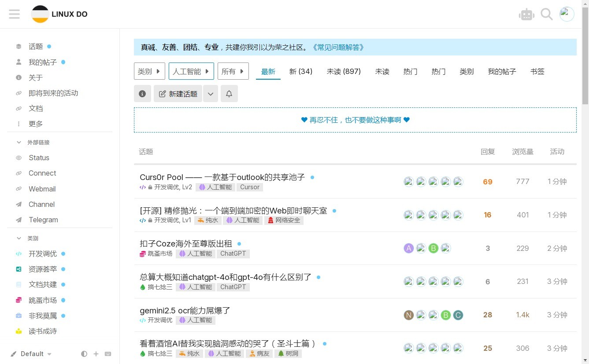Click the plus icon in sidebar footer

point(96,354)
